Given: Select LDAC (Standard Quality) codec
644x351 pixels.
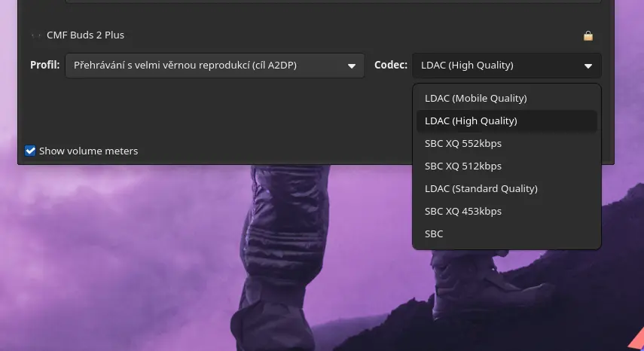Looking at the screenshot, I should click(507, 189).
